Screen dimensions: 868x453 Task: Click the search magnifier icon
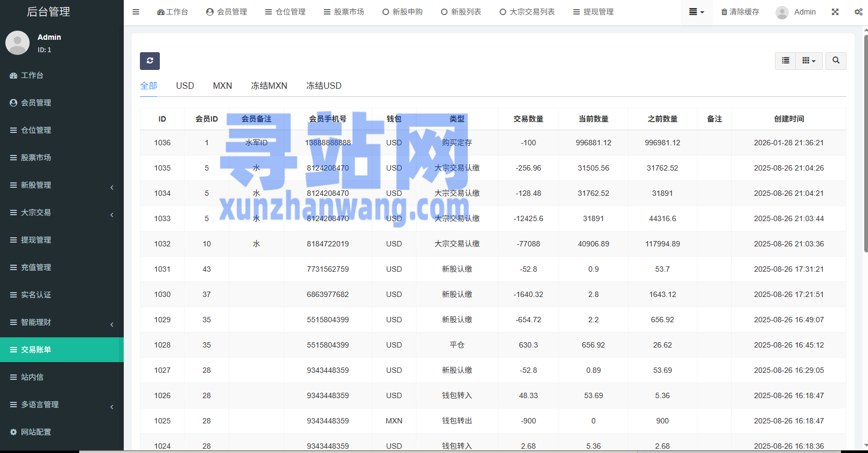836,61
